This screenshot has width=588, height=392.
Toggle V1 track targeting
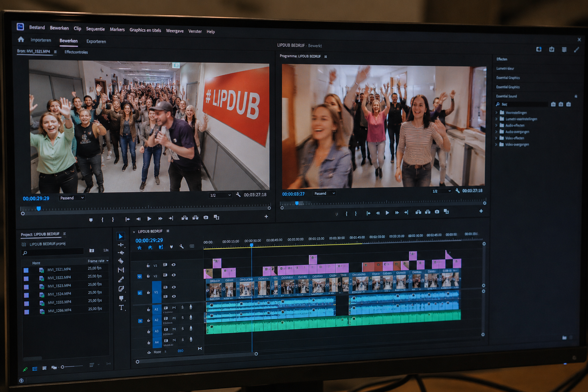(x=156, y=292)
